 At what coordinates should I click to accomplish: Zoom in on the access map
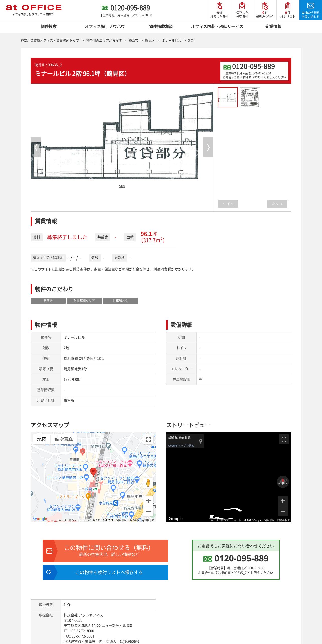[148, 501]
